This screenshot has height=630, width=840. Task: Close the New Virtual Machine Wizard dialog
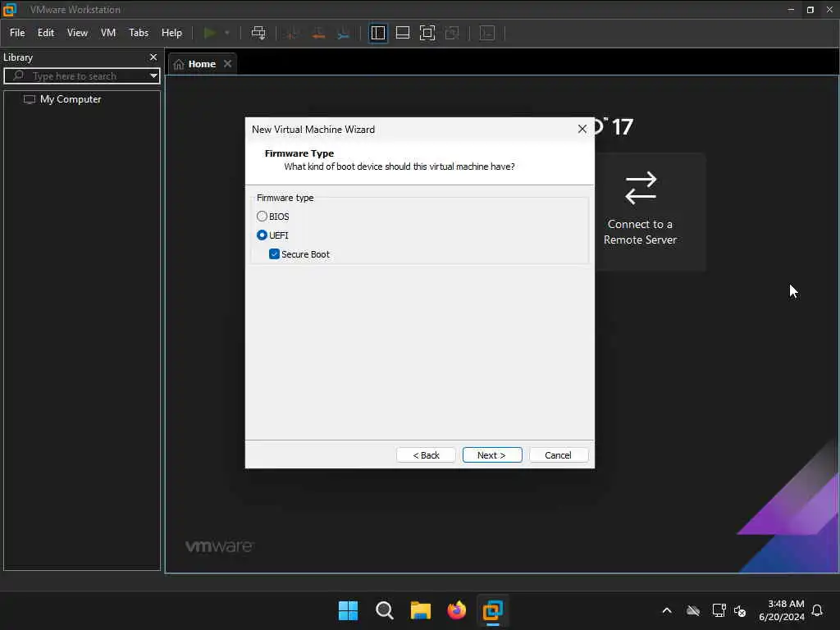[x=582, y=129]
